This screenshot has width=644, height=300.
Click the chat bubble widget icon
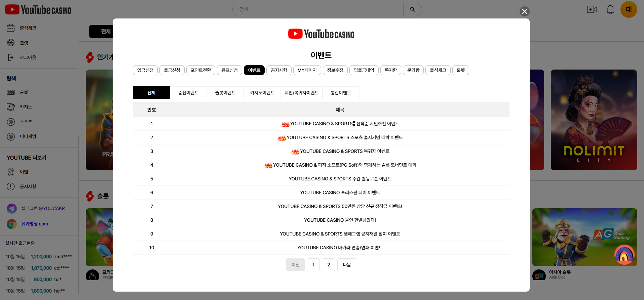624,255
